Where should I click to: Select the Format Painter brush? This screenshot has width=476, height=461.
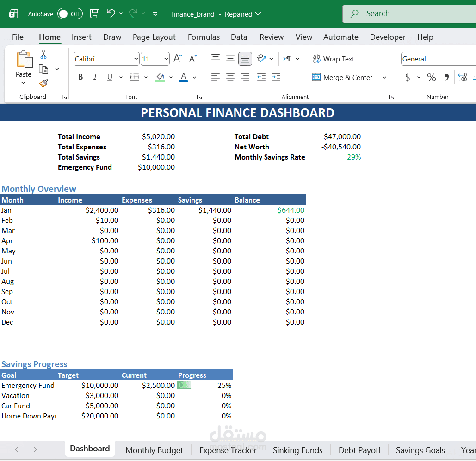point(43,83)
